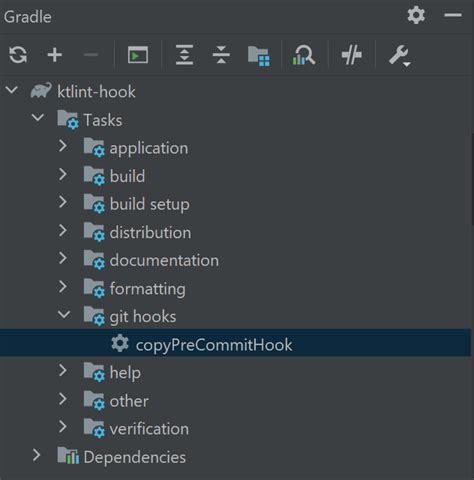Expand the verification tasks folder
The image size is (474, 480).
coord(63,427)
